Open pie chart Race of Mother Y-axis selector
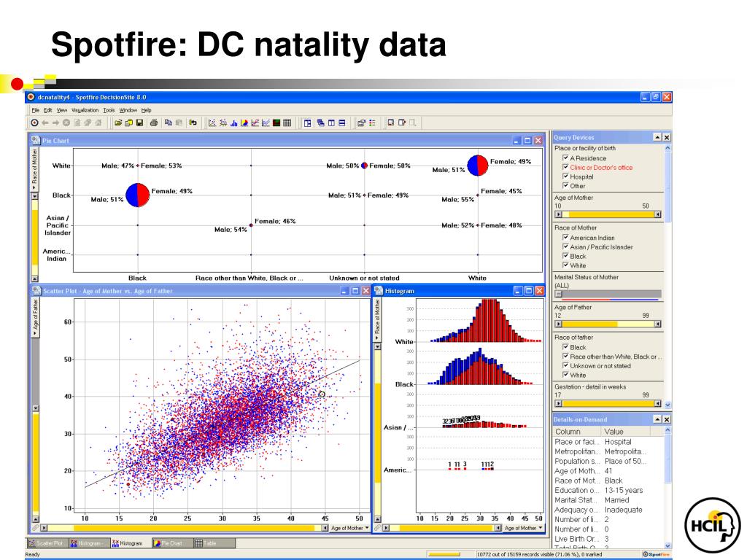Viewport: 747px width, 560px height. (x=34, y=169)
